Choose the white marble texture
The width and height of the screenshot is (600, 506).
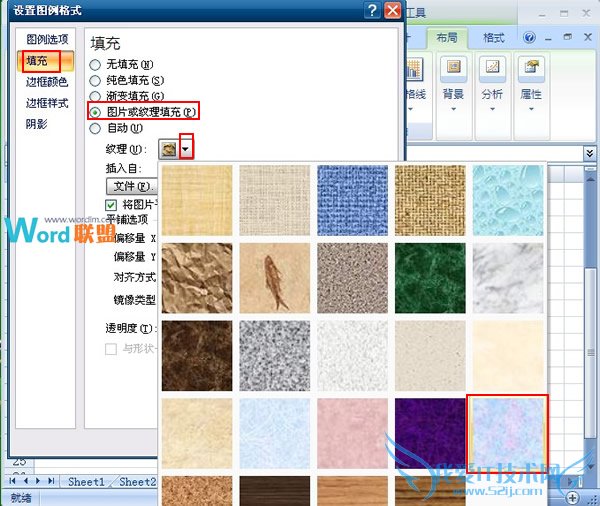coord(508,278)
